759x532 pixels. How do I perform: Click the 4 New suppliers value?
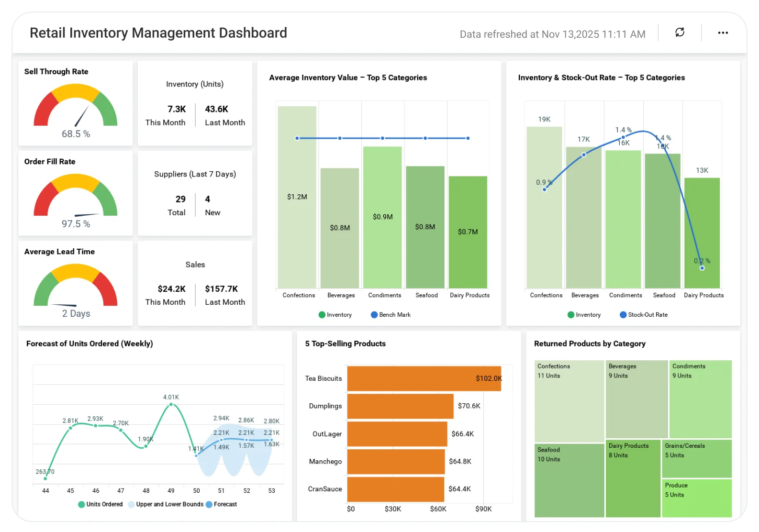pos(208,199)
